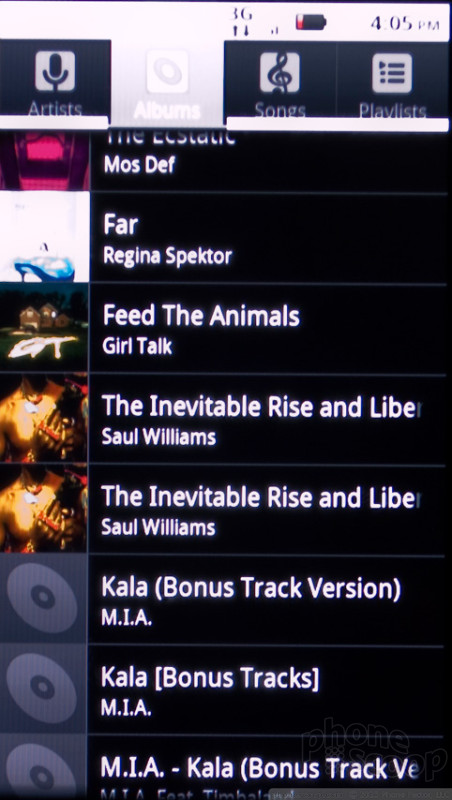Tap the 4:05 PM clock in status bar
This screenshot has width=452, height=800.
pos(404,23)
